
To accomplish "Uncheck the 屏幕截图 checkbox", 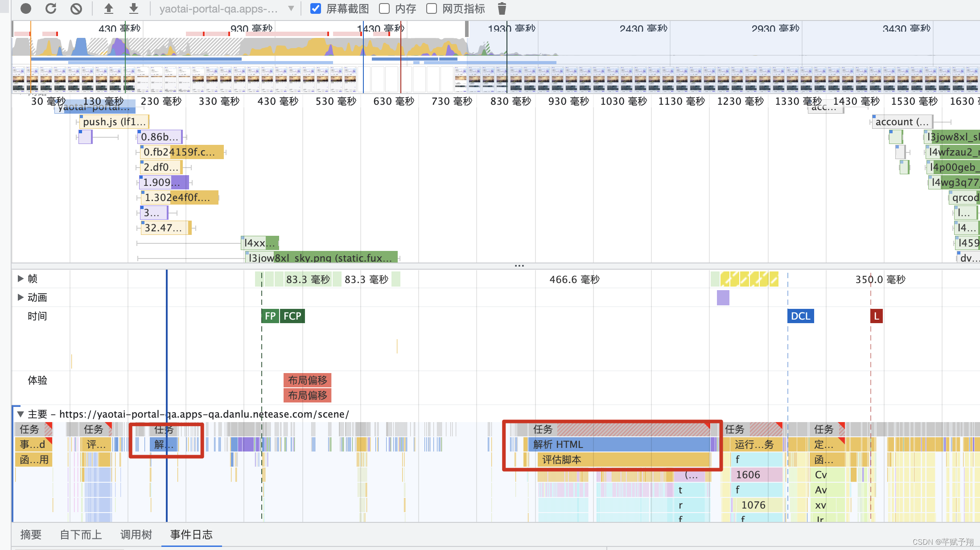I will pos(316,8).
